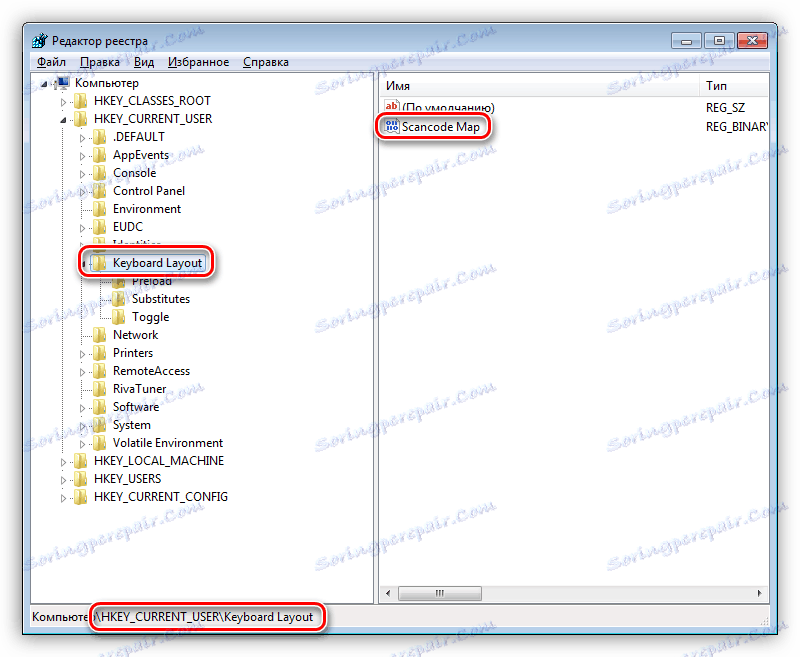This screenshot has width=800, height=657.
Task: Select the Keyboard Layout key folder icon
Action: (x=101, y=262)
